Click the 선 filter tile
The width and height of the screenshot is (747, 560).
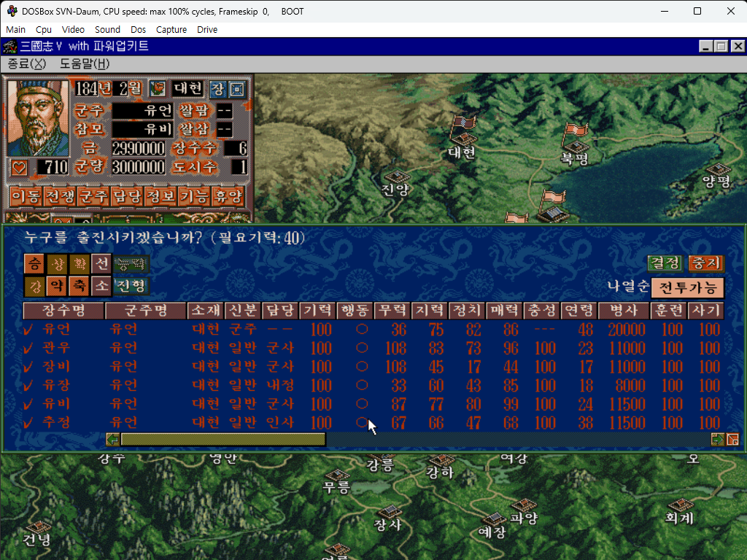pyautogui.click(x=101, y=263)
